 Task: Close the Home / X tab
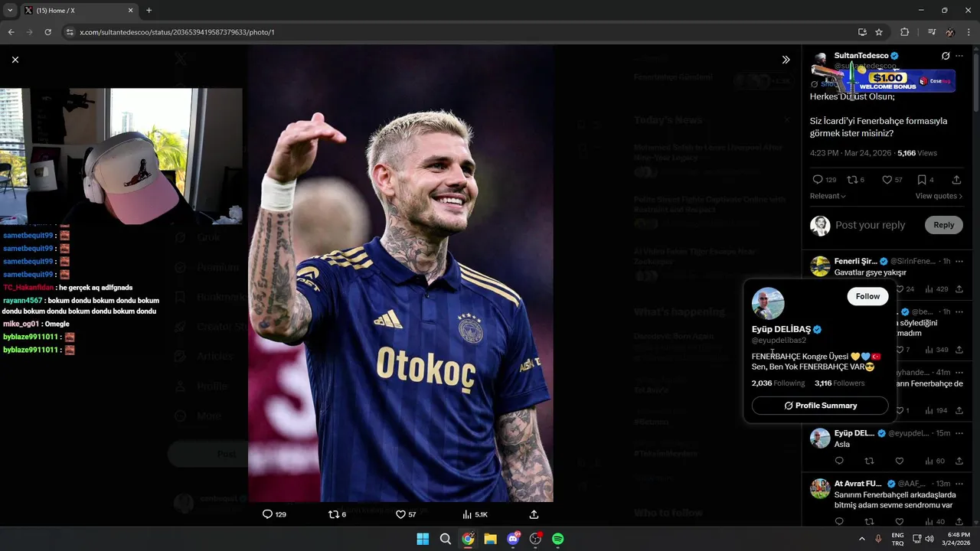[130, 11]
